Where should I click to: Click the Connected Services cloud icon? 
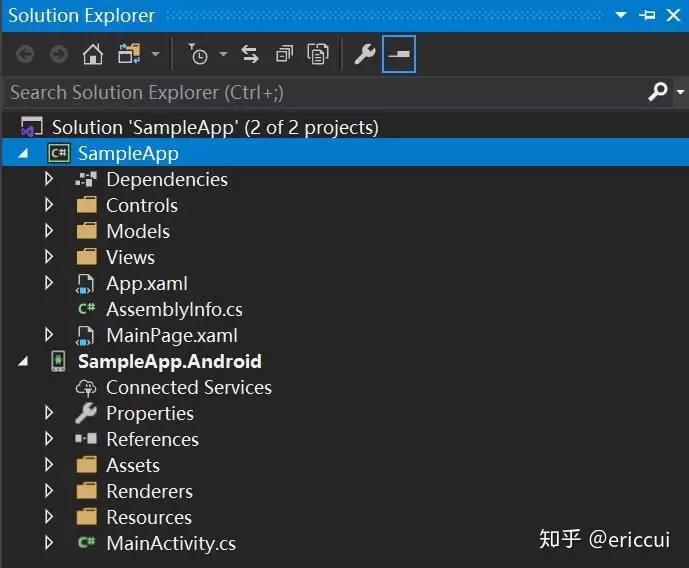(x=86, y=388)
